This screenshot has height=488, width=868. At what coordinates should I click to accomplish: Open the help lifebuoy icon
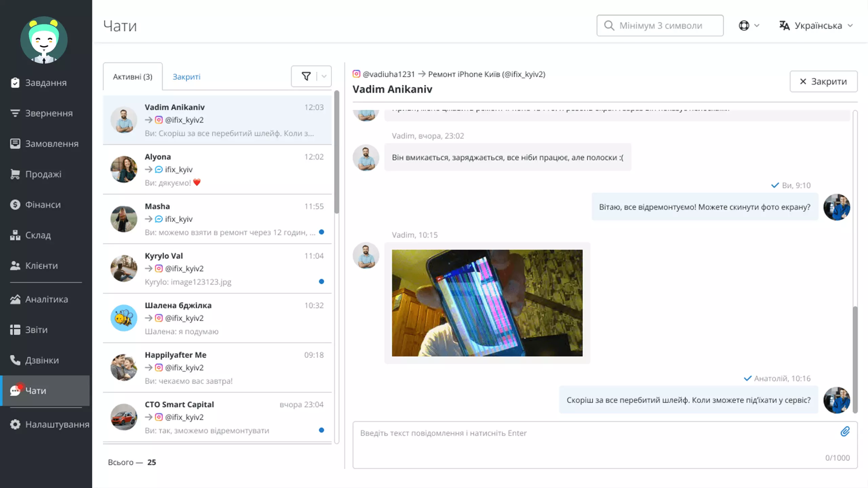click(744, 25)
